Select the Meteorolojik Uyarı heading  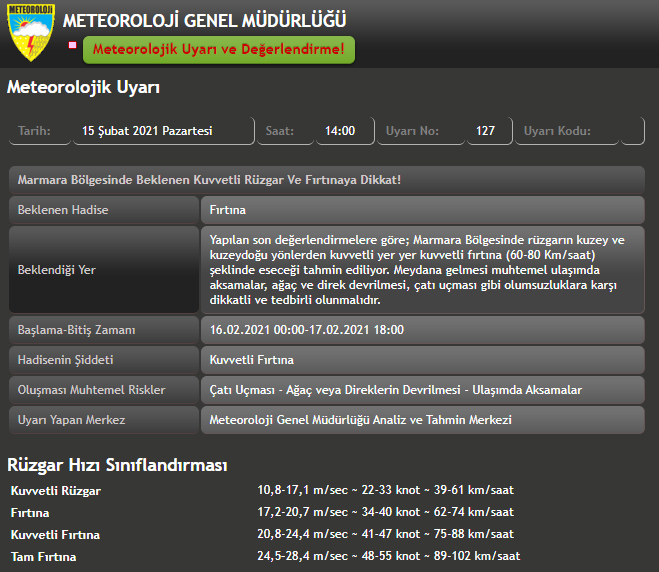click(x=83, y=87)
